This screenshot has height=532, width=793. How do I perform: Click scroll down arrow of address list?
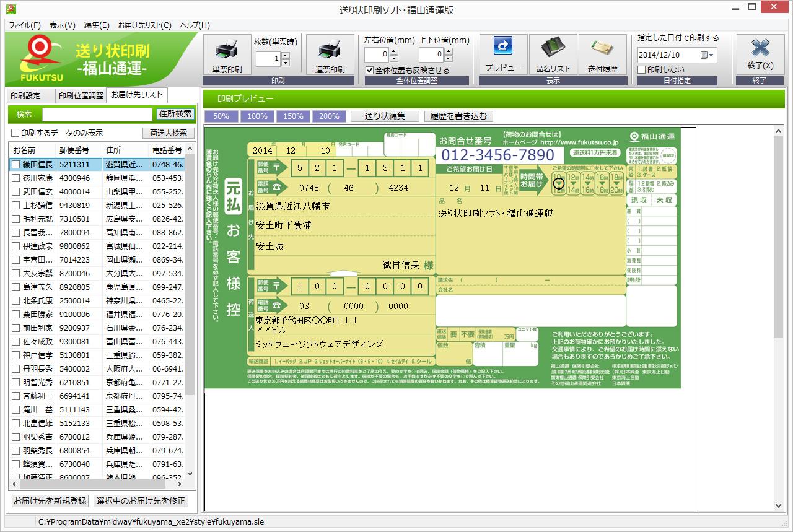(190, 474)
